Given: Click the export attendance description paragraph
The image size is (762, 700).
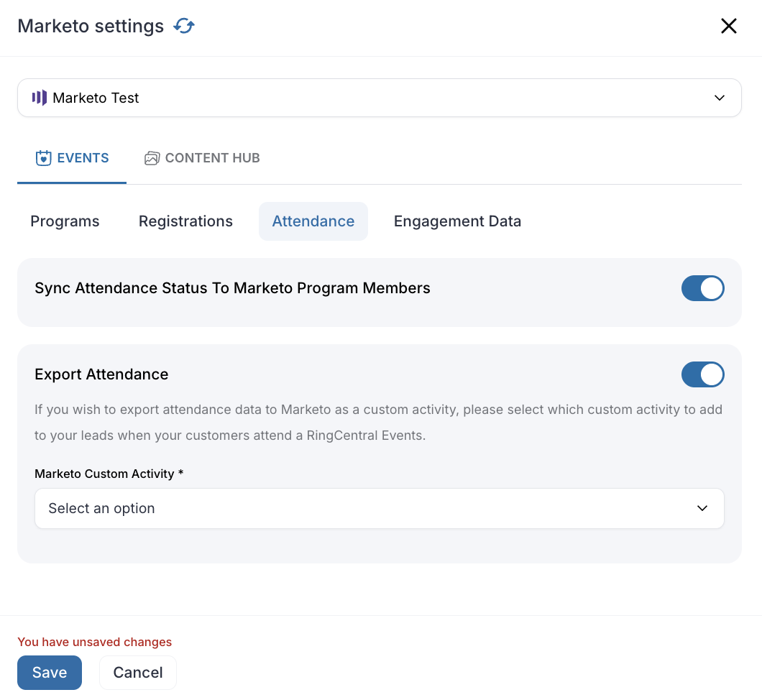Looking at the screenshot, I should (378, 422).
